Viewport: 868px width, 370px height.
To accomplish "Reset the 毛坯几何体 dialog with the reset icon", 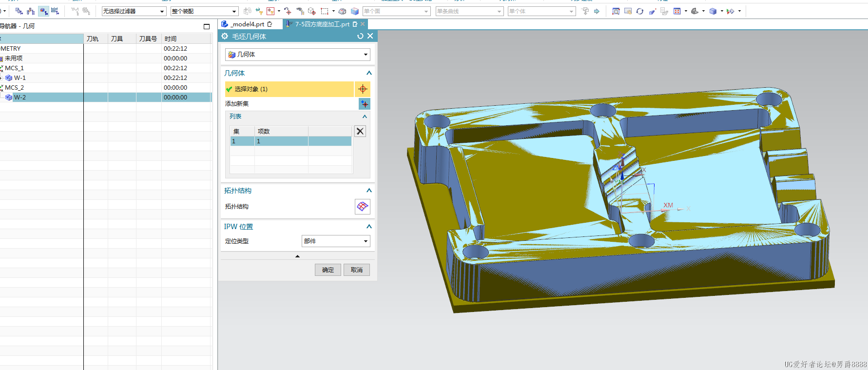I will click(x=360, y=36).
